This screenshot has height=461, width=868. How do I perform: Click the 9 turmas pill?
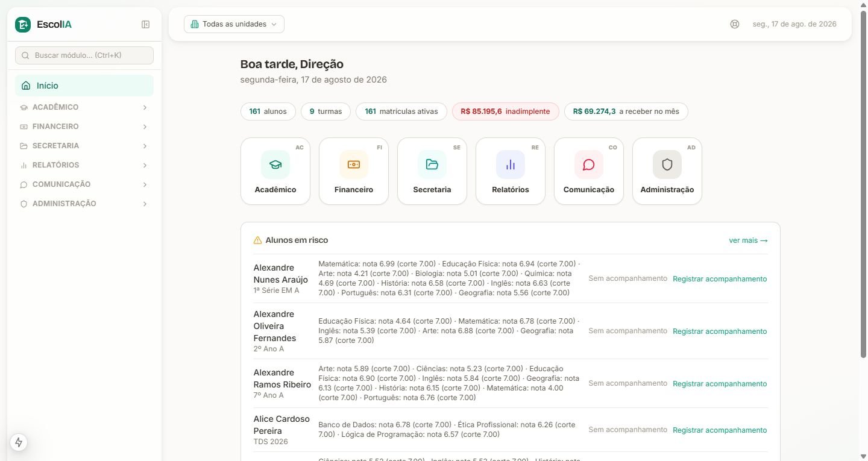point(325,111)
